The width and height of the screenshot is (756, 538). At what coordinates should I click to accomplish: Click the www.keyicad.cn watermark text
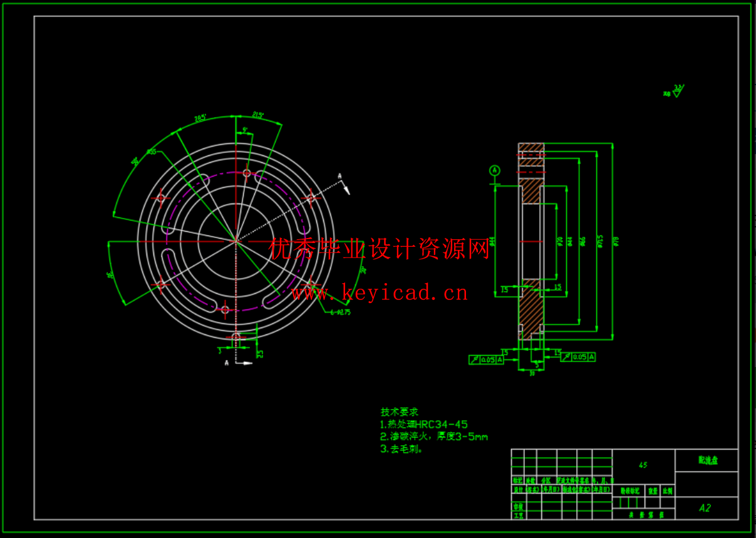point(379,292)
